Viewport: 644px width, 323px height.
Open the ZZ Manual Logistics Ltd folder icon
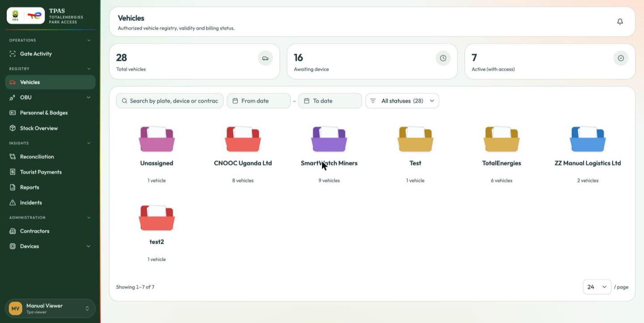[x=588, y=139]
